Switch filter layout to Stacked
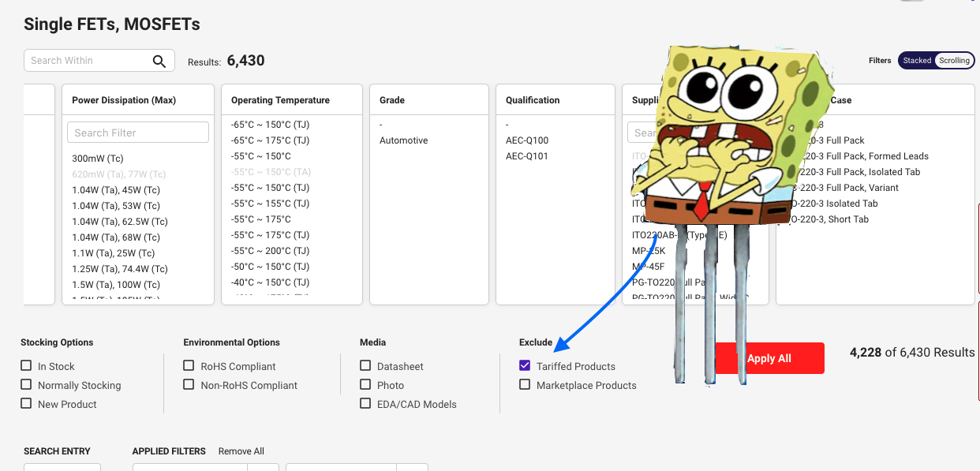 point(917,61)
